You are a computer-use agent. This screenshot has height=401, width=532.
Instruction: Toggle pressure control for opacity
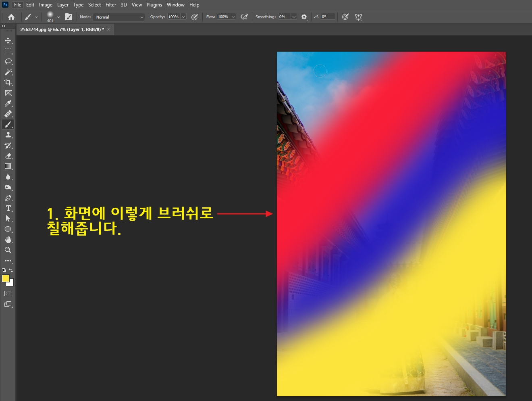tap(195, 17)
